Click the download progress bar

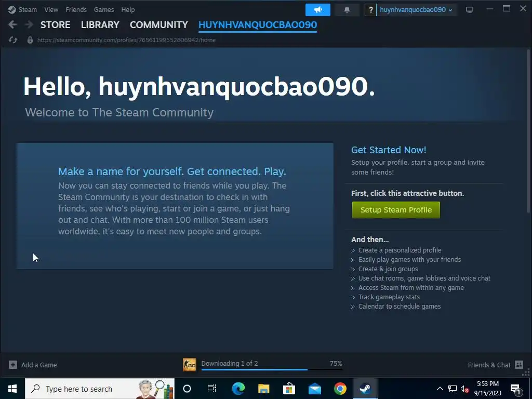pos(272,369)
